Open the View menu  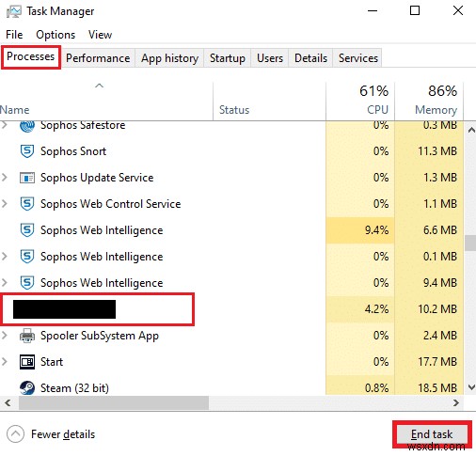click(x=100, y=35)
